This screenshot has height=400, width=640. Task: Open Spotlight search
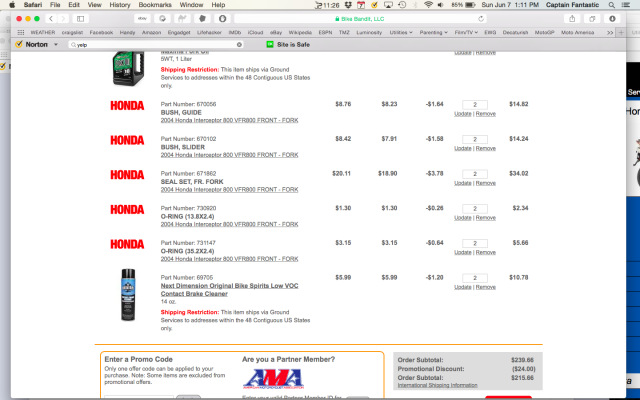coord(611,5)
